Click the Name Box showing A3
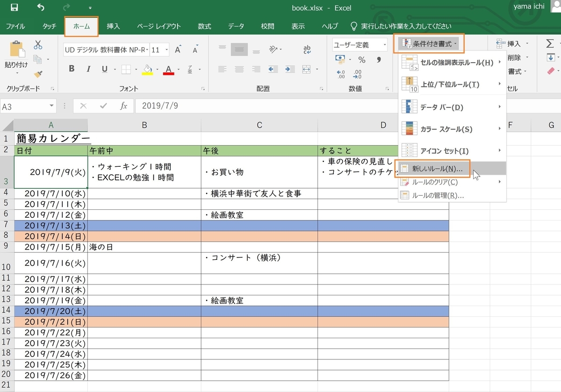Image resolution: width=561 pixels, height=392 pixels. (x=26, y=106)
